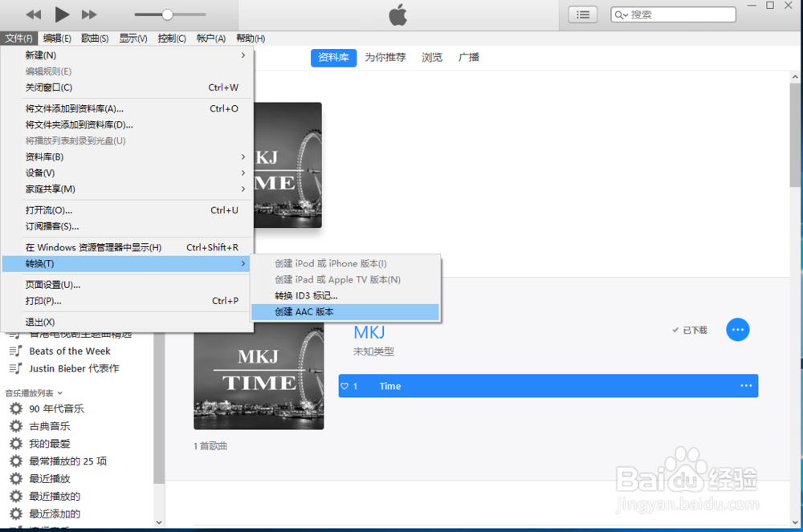Choose 退出(X) menu item
The width and height of the screenshot is (803, 532).
click(127, 323)
